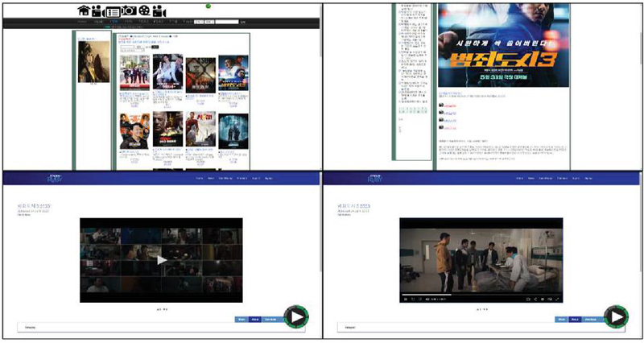Open the dark teal poster with two figures
644x343 pixels.
(x=233, y=131)
